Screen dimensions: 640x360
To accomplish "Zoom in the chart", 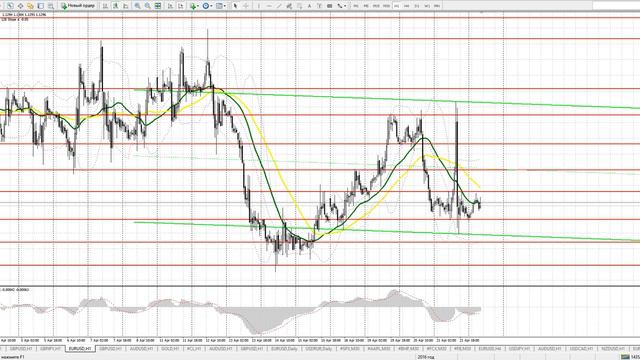I will pos(137,6).
